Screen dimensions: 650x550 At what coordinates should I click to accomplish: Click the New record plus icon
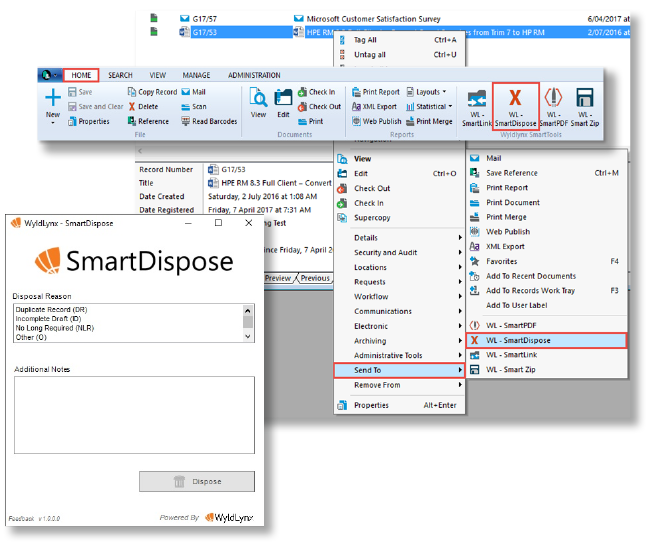click(53, 98)
